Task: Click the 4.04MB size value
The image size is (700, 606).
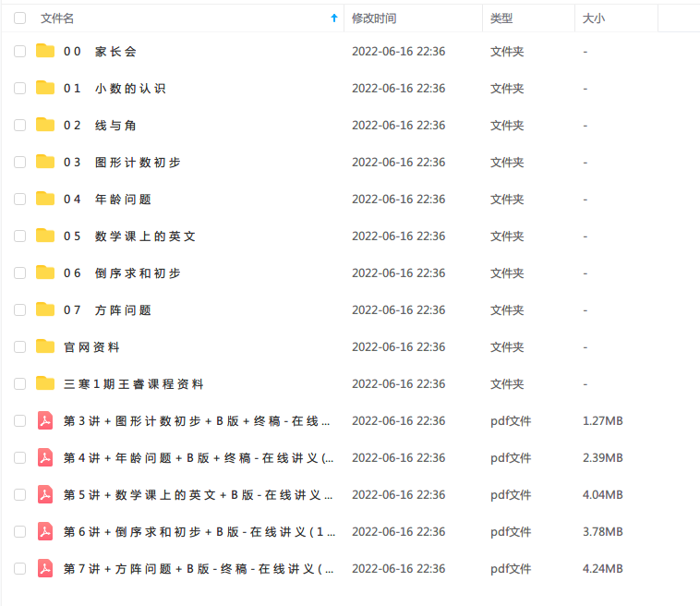Action: click(x=603, y=495)
